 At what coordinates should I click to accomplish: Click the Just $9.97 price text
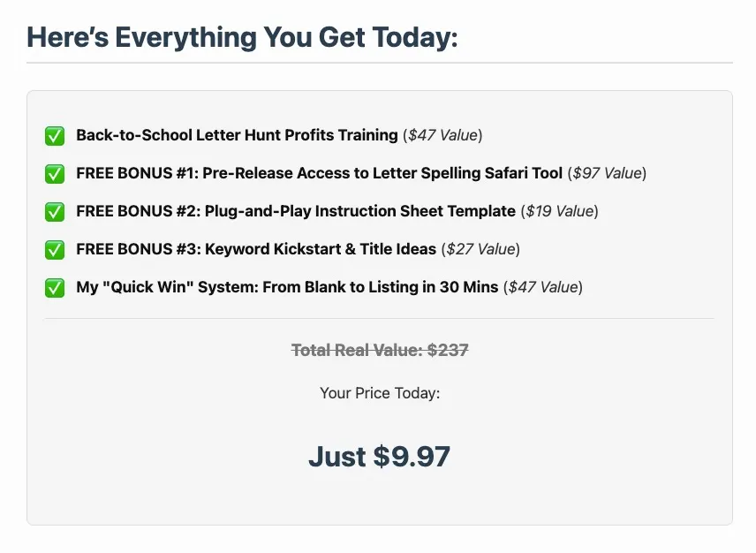tap(380, 457)
